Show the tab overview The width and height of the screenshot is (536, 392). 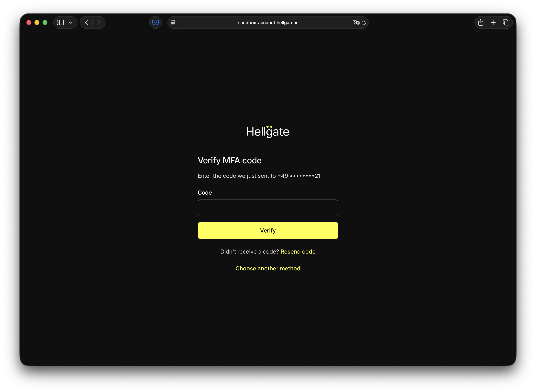click(506, 22)
